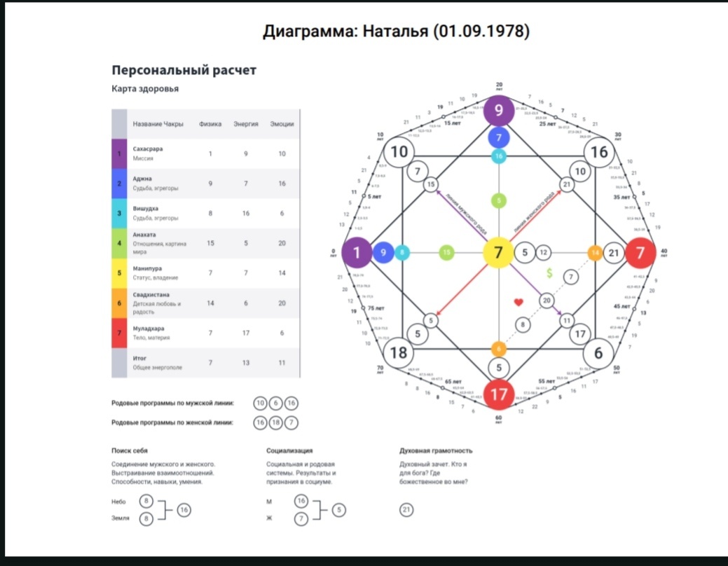Click cyan circle 8 on the horizontal axis
The width and height of the screenshot is (728, 566).
click(402, 253)
